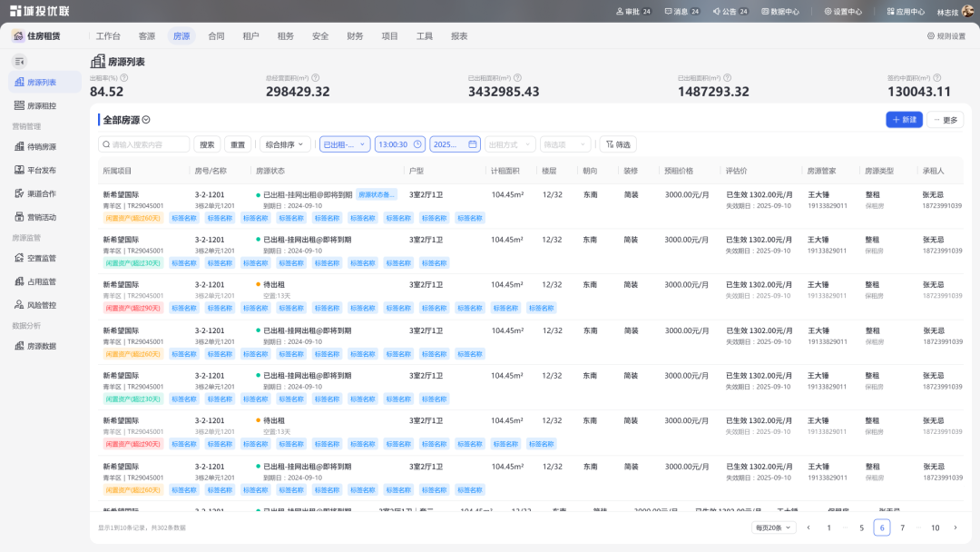Open 审批 approvals in top bar
Screen dimensions: 980x552
point(633,12)
